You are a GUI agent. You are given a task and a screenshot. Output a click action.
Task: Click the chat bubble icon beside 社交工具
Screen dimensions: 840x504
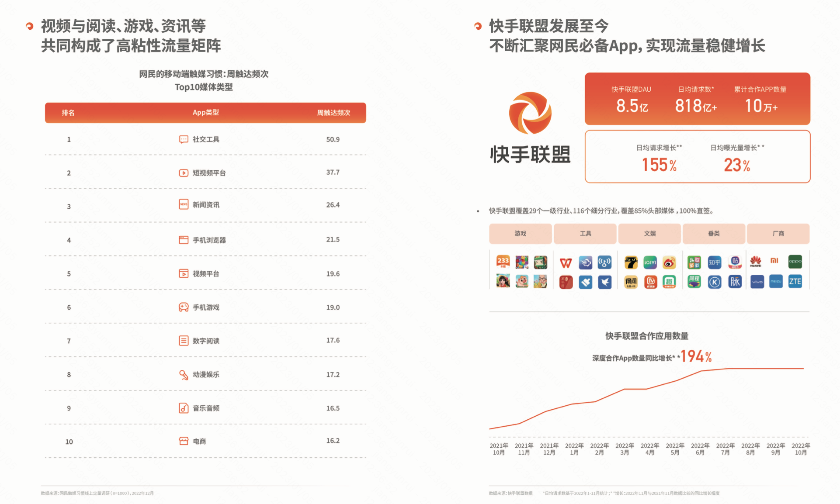click(184, 139)
